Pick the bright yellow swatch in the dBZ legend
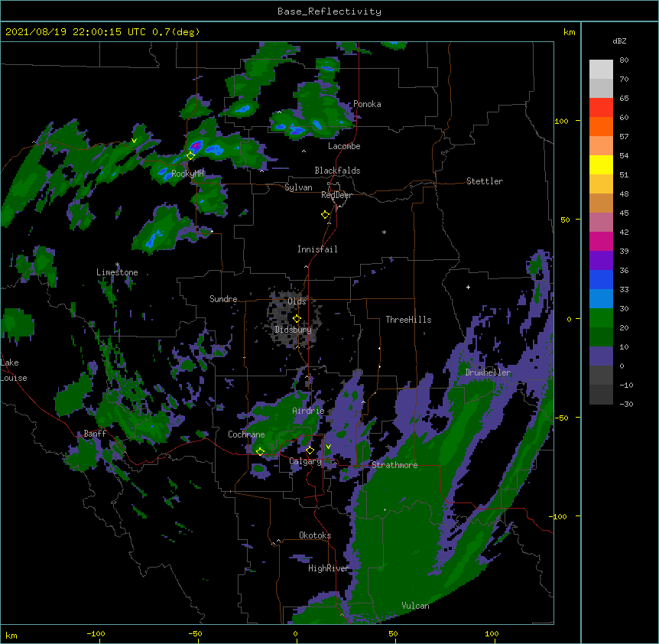The height and width of the screenshot is (644, 659). (x=601, y=164)
